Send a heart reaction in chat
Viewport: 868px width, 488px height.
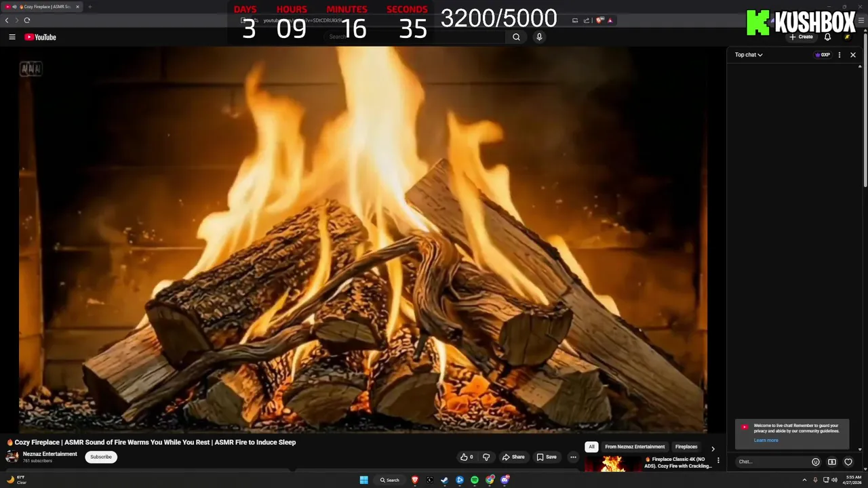coord(848,462)
